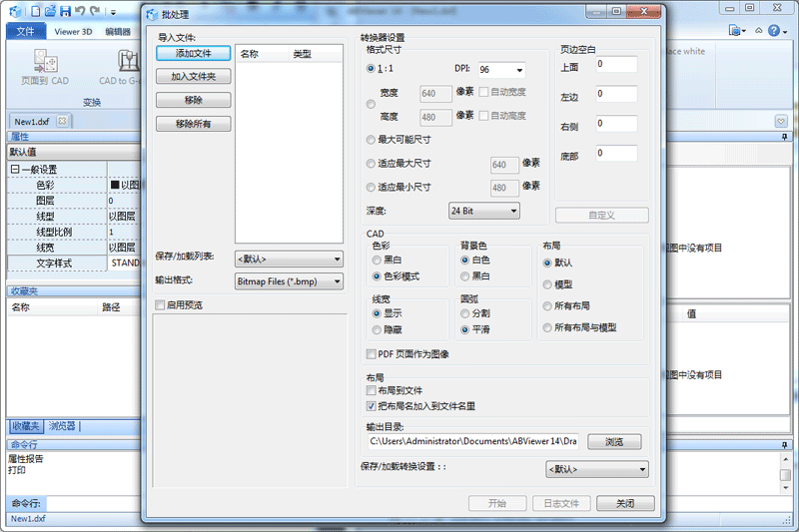Click the pin icon of the right properties panel
The image size is (799, 532).
pos(784,137)
